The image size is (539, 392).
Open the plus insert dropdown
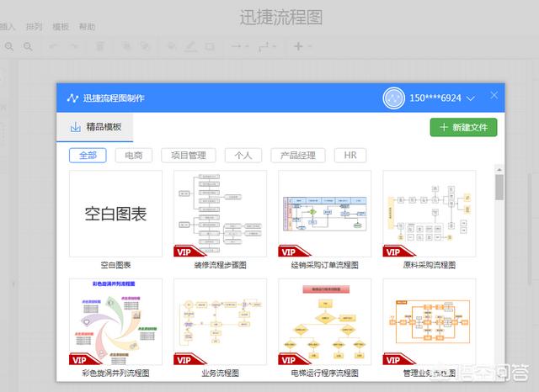point(302,46)
